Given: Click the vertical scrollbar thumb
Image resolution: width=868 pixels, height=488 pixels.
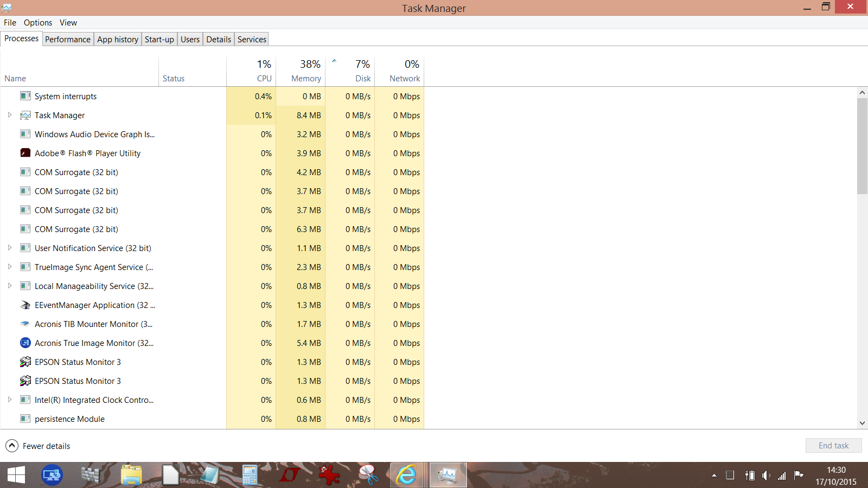Looking at the screenshot, I should [x=862, y=146].
